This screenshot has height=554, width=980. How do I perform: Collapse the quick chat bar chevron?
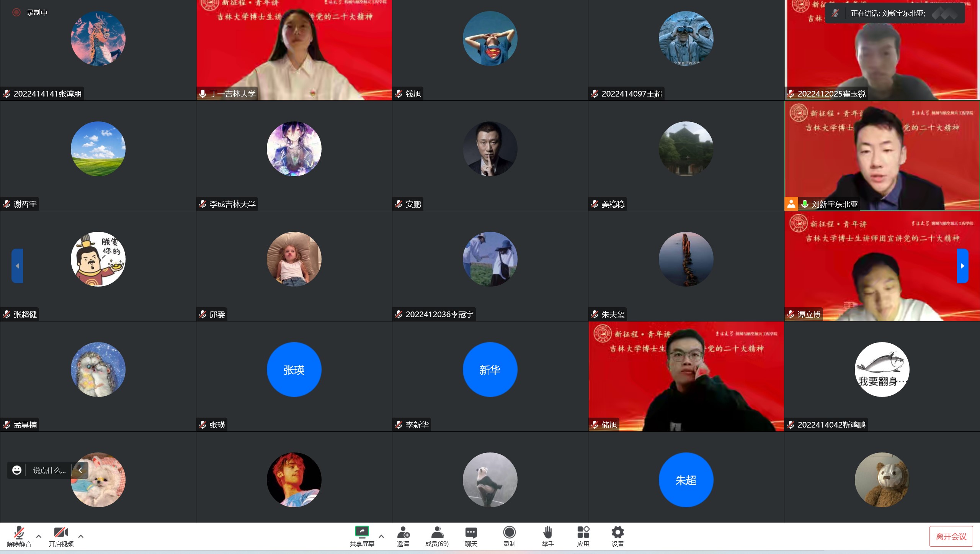tap(80, 470)
